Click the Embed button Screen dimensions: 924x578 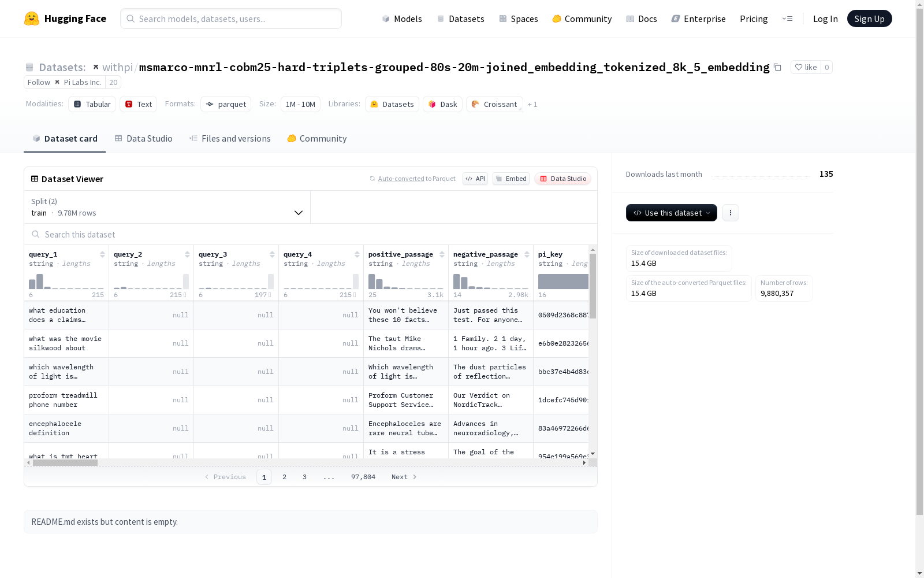(x=511, y=179)
